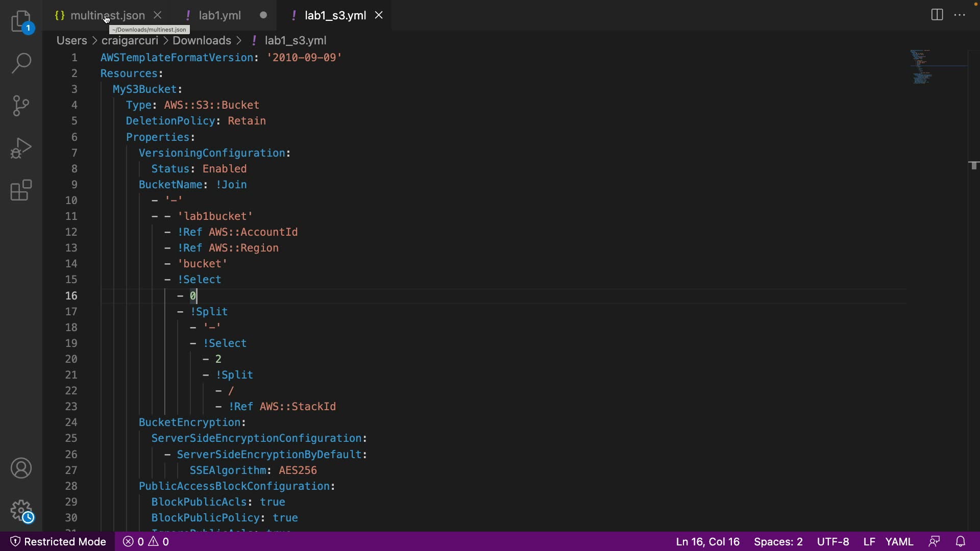Open the Manage gear icon
The width and height of the screenshot is (980, 551).
[21, 510]
